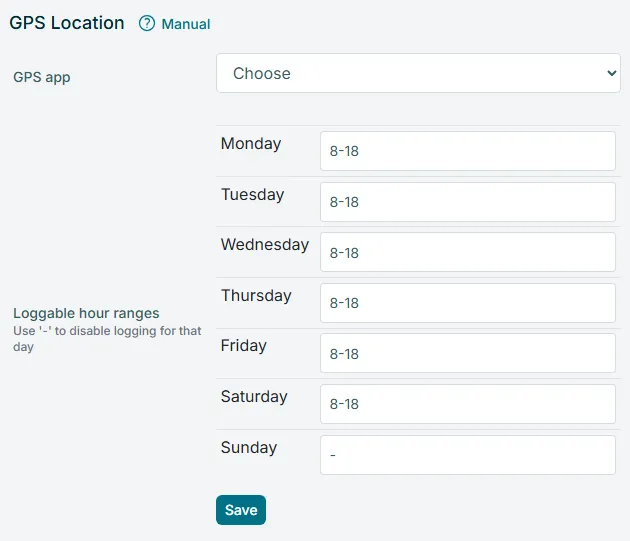Click the question mark help icon

(147, 23)
